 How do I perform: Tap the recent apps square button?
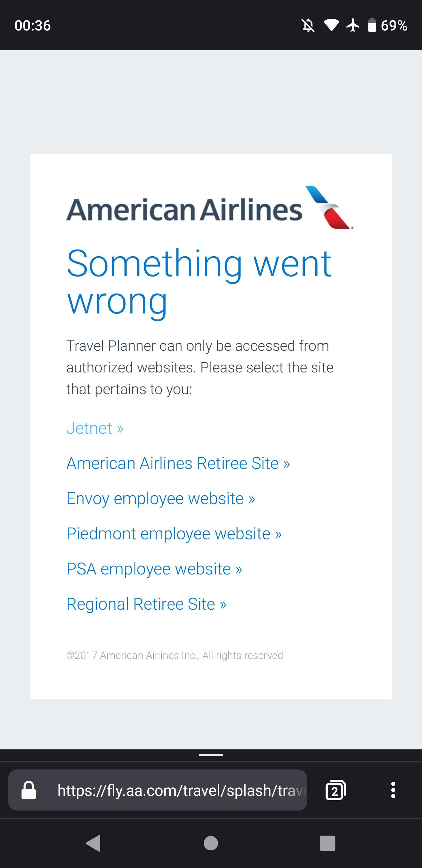point(328,843)
